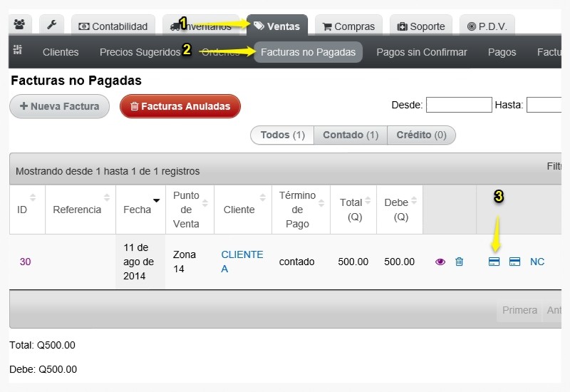This screenshot has width=570, height=392.
Task: Open the Inventarios tab
Action: click(x=201, y=26)
